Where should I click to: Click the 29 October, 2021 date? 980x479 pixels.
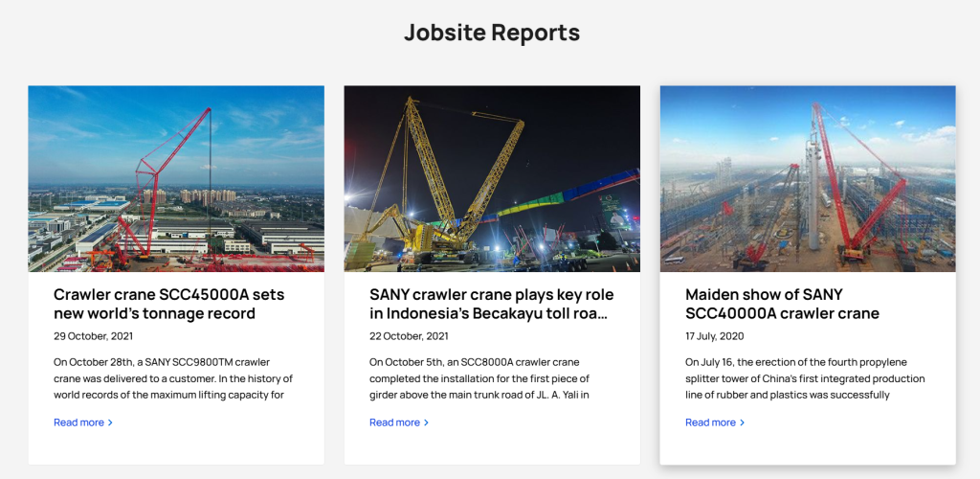[x=93, y=336]
